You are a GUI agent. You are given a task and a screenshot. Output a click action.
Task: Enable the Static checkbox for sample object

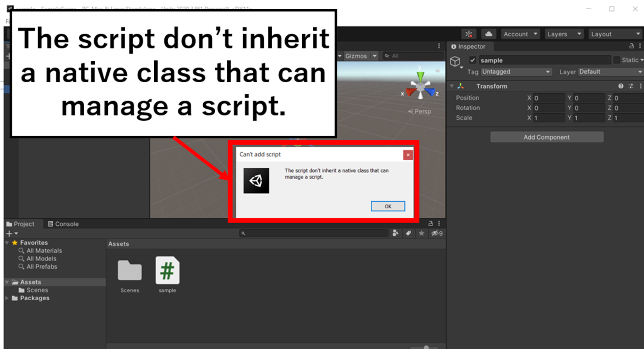[x=617, y=60]
